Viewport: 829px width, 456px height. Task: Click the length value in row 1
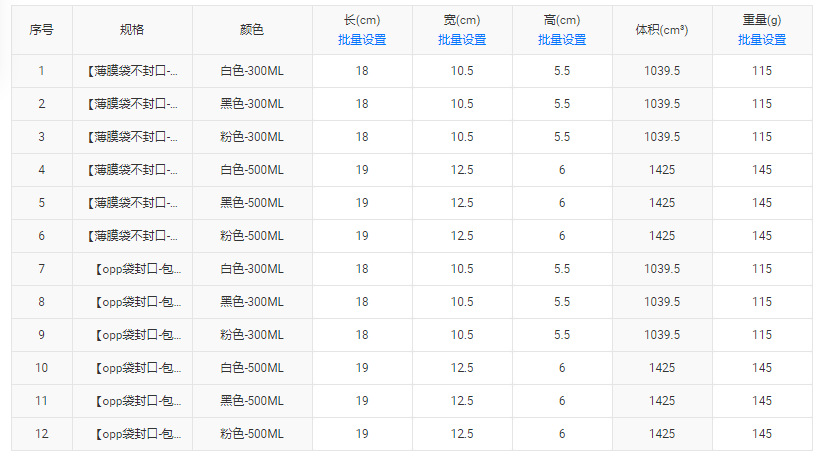click(362, 71)
